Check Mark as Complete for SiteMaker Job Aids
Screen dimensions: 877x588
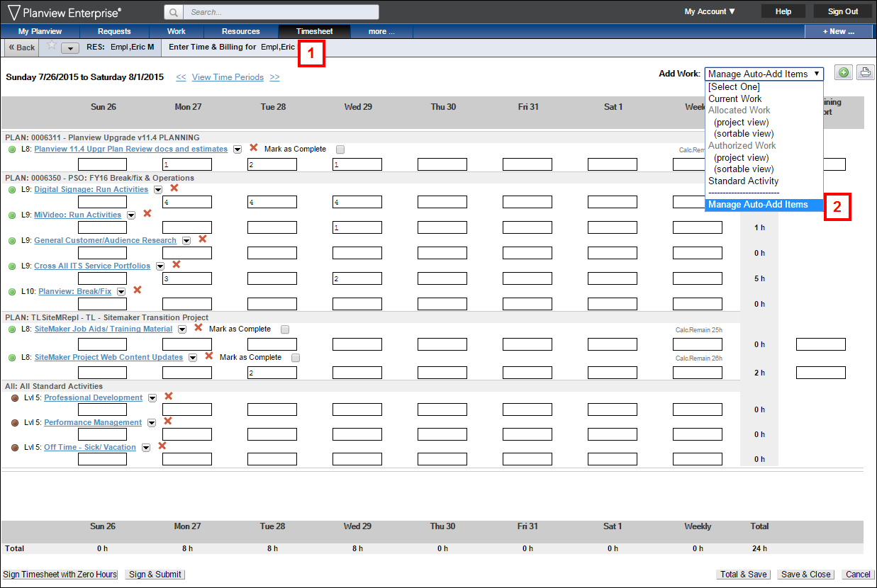tap(285, 329)
